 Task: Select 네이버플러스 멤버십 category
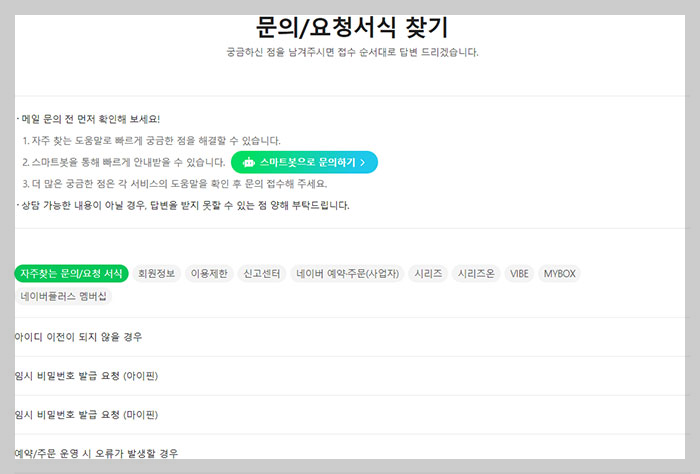(63, 296)
